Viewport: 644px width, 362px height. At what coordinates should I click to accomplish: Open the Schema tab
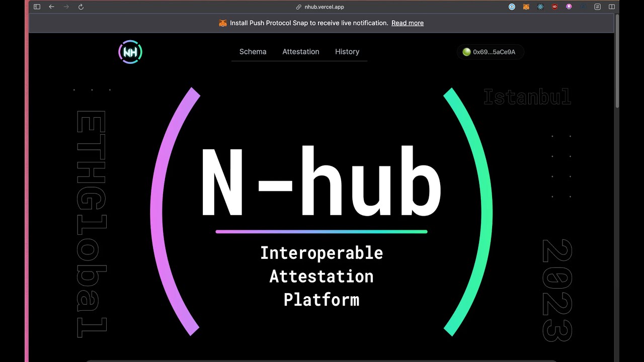253,52
